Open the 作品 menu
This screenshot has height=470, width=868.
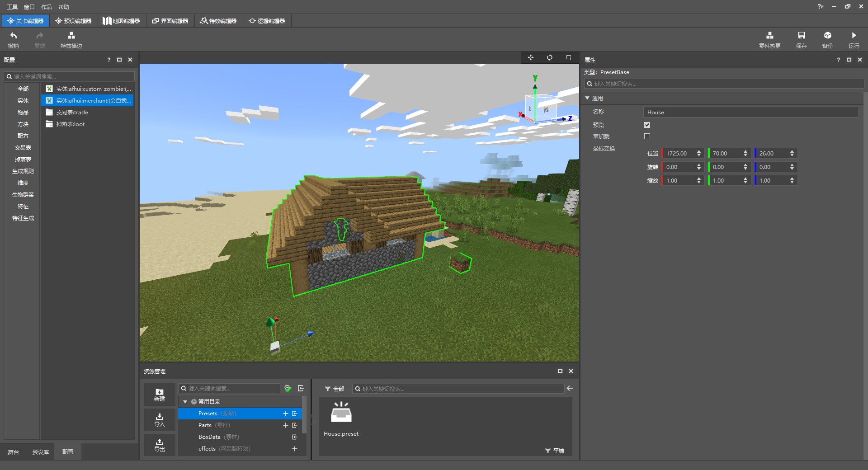(47, 7)
